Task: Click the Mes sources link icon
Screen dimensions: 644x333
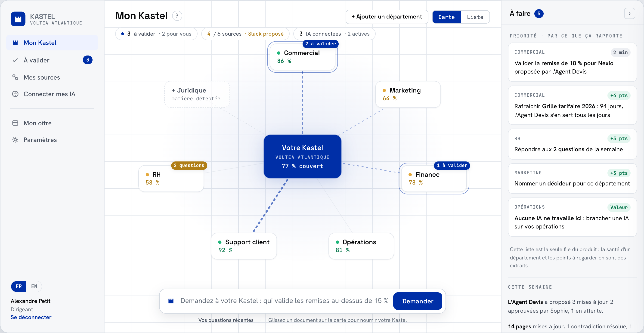Action: (15, 77)
